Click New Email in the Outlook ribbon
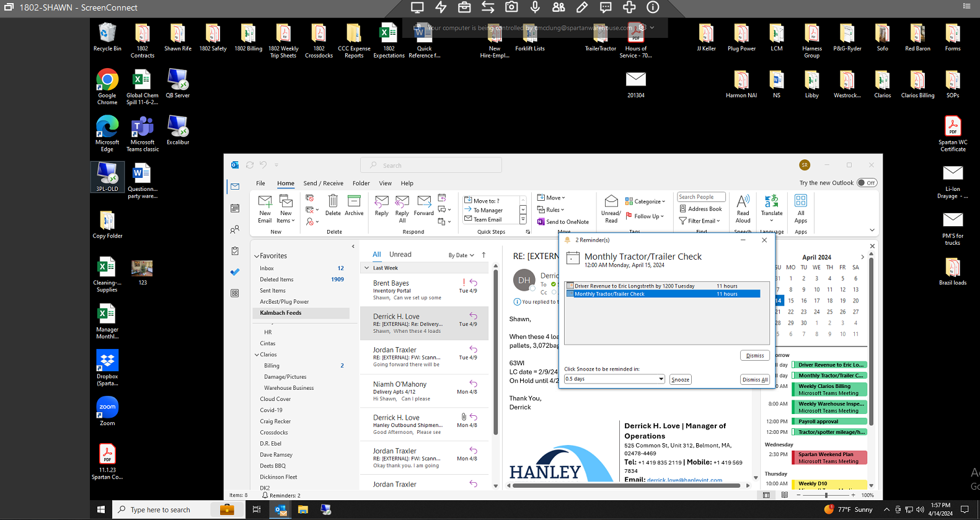Image resolution: width=980 pixels, height=520 pixels. click(265, 209)
